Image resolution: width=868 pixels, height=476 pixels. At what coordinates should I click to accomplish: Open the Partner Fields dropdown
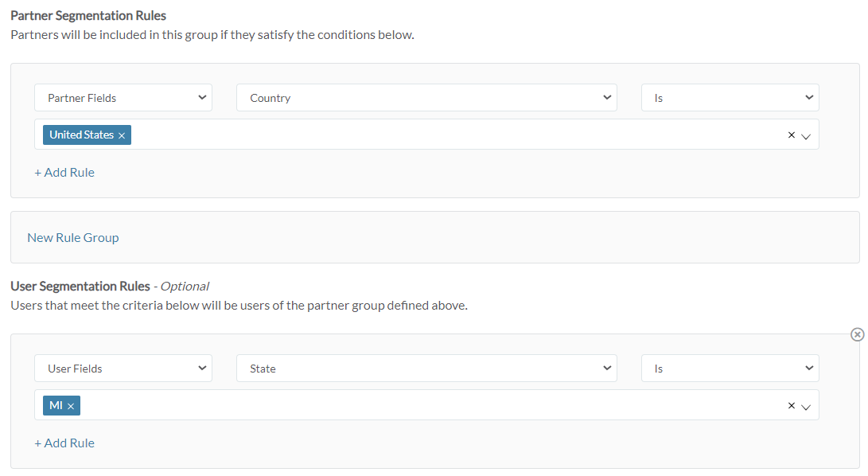coord(123,97)
